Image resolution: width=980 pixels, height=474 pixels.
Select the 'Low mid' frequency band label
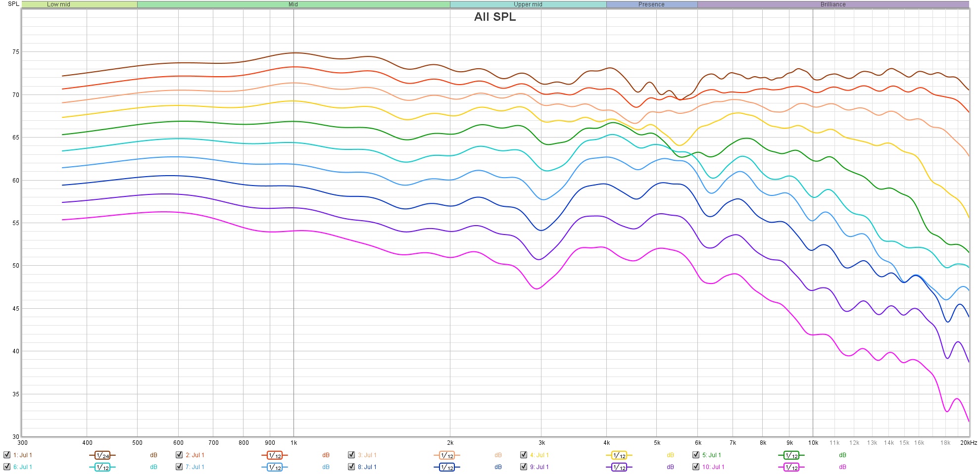pos(58,4)
